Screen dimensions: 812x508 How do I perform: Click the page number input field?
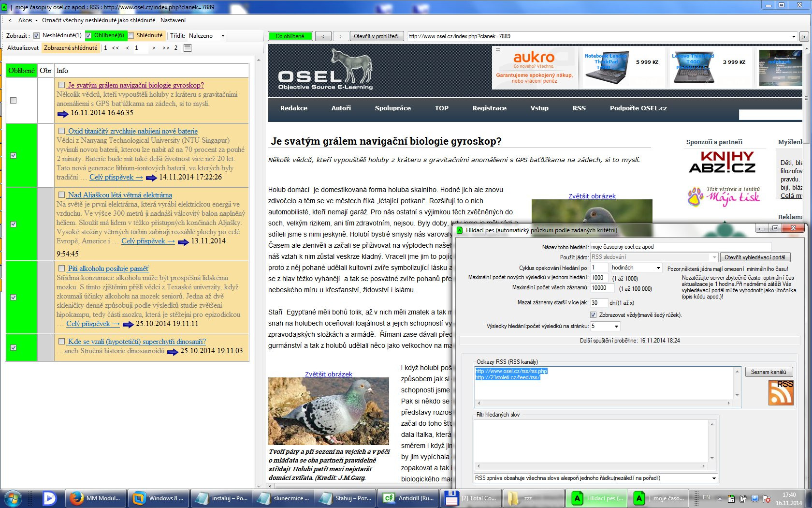141,48
